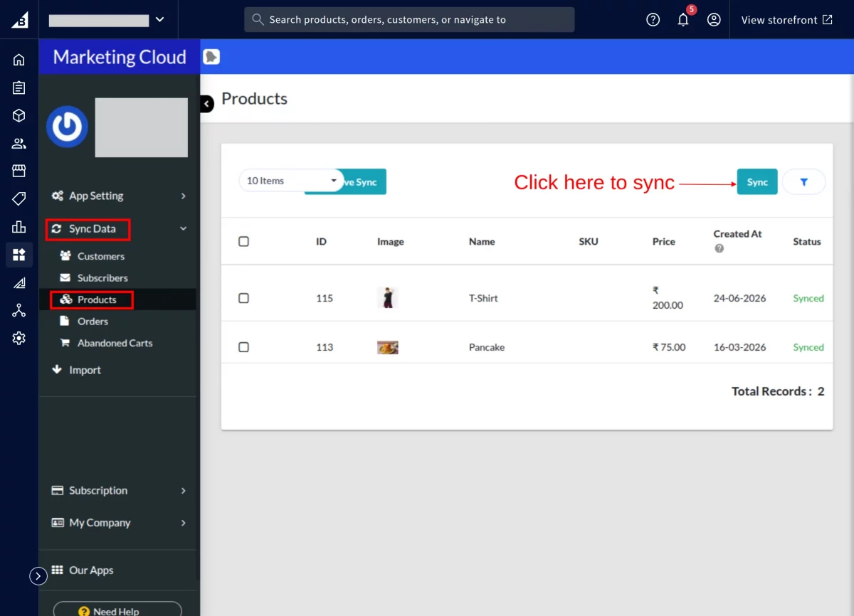This screenshot has height=616, width=854.
Task: Open the help question mark icon
Action: pos(653,20)
